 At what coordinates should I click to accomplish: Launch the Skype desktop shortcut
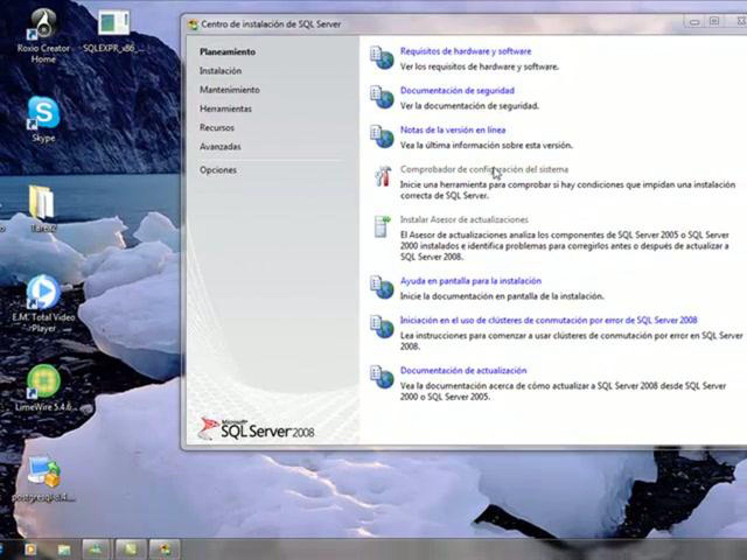pos(44,119)
